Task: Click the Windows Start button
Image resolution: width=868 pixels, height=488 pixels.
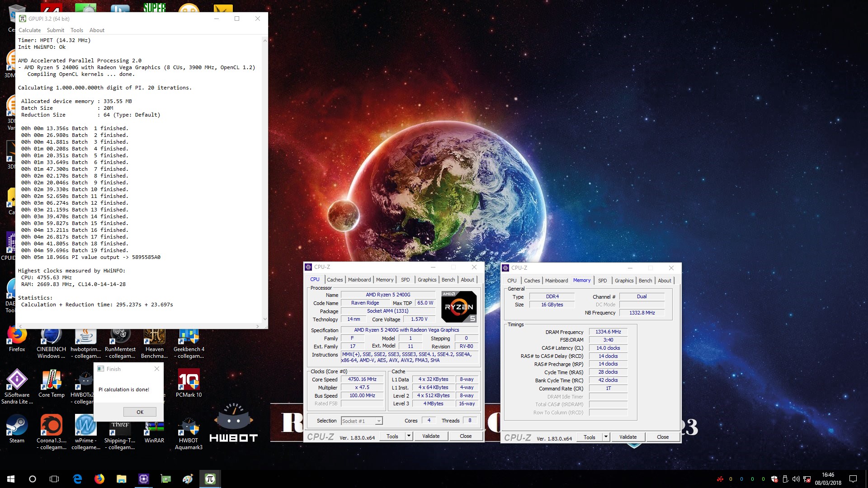Action: (x=11, y=479)
